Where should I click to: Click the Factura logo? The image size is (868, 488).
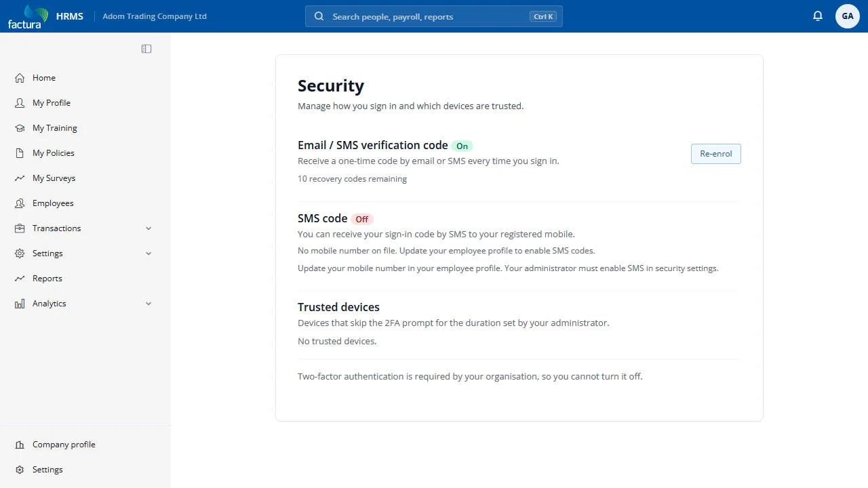pyautogui.click(x=28, y=16)
